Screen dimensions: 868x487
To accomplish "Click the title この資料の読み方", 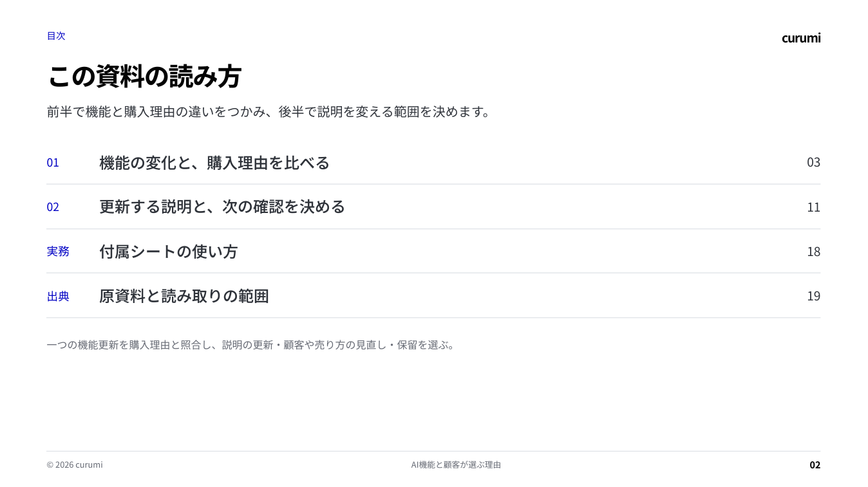I will 144,77.
